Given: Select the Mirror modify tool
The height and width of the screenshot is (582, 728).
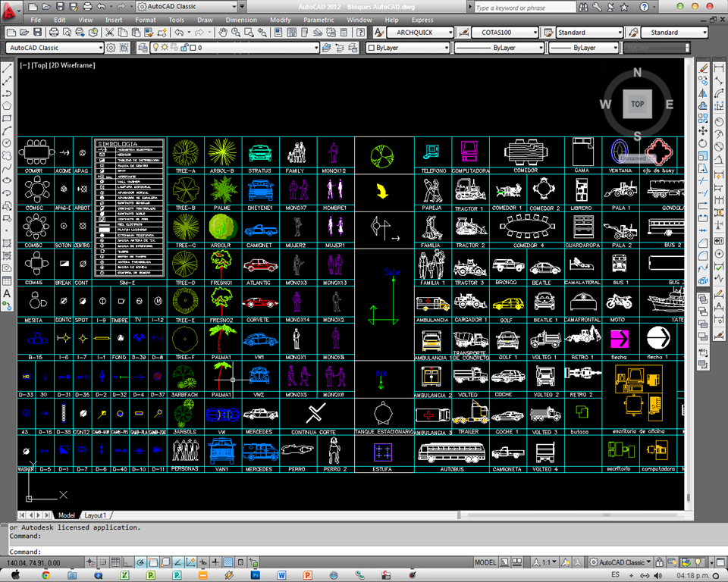Looking at the screenshot, I should (704, 93).
